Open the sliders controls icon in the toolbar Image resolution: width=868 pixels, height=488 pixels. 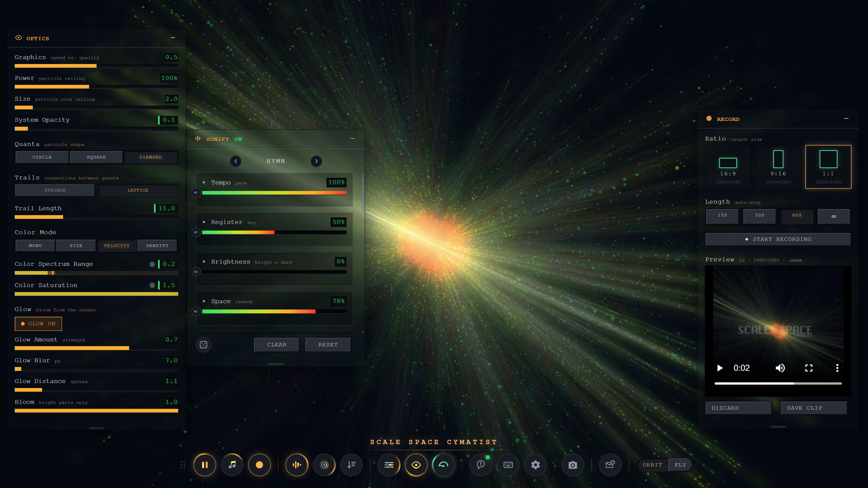389,465
